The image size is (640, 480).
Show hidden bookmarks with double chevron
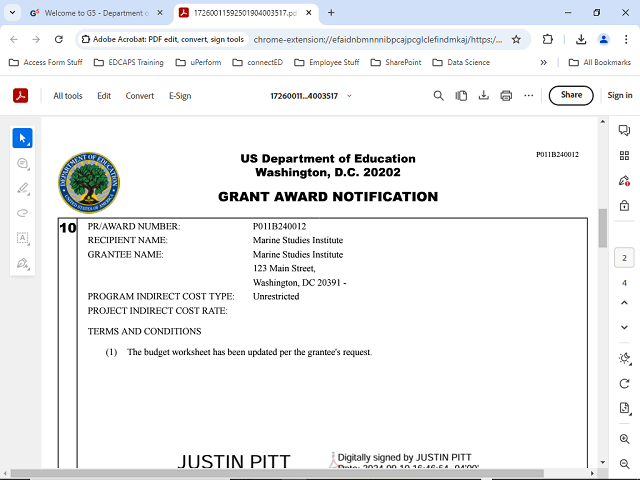pyautogui.click(x=543, y=62)
